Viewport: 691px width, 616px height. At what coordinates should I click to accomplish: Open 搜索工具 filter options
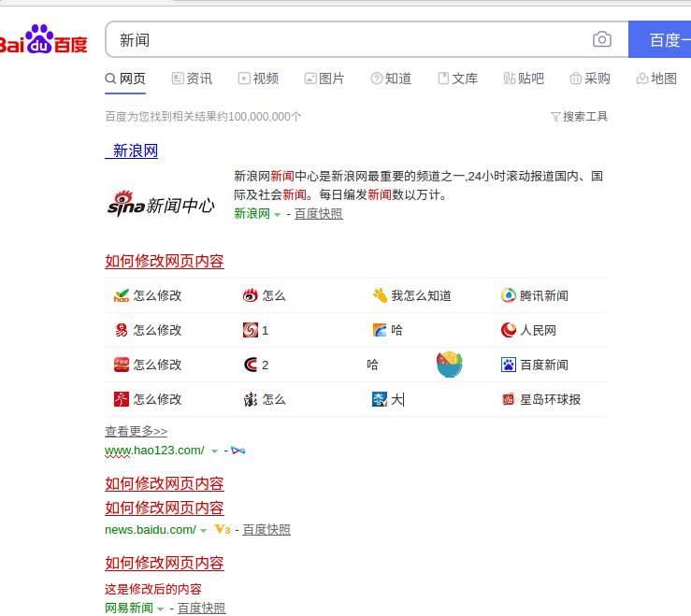[x=579, y=116]
